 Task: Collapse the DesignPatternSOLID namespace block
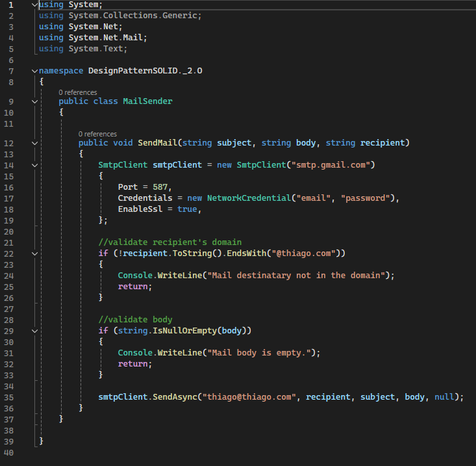[x=34, y=70]
